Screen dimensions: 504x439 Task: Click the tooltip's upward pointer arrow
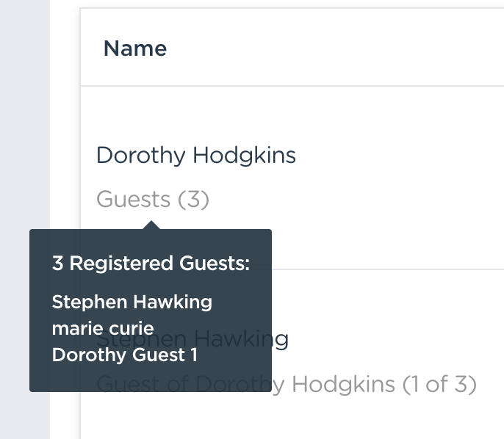point(151,225)
